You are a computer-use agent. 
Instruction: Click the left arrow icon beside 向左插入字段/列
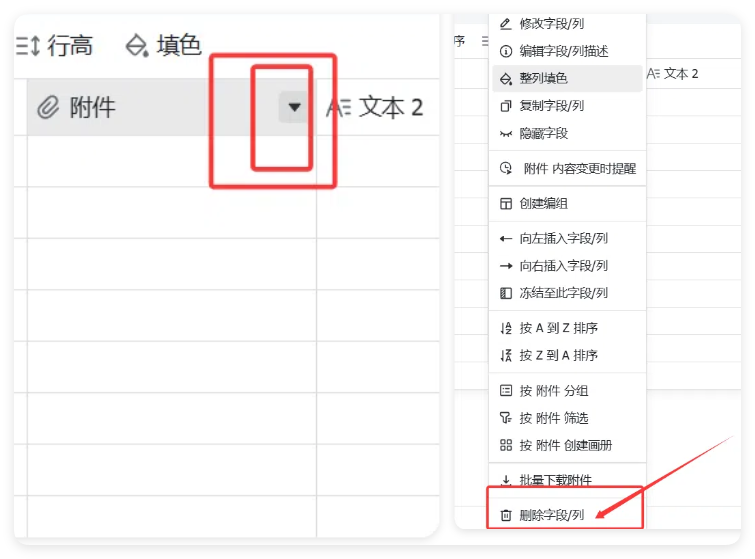point(506,238)
